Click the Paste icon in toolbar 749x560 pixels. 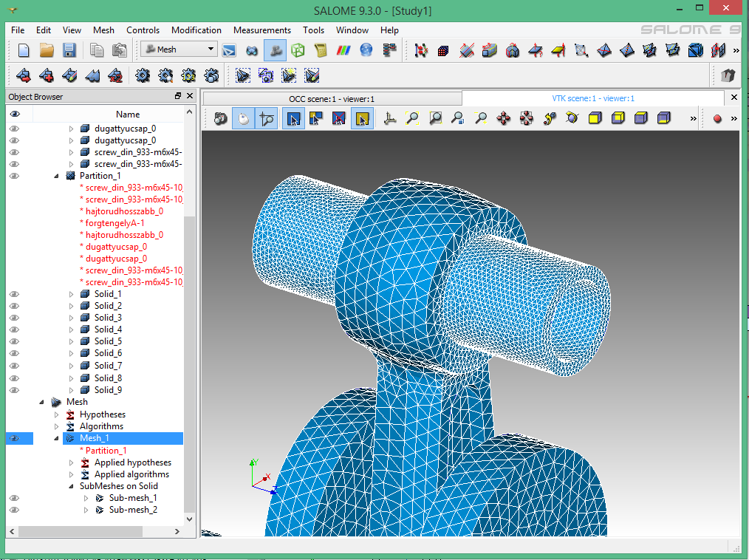120,50
